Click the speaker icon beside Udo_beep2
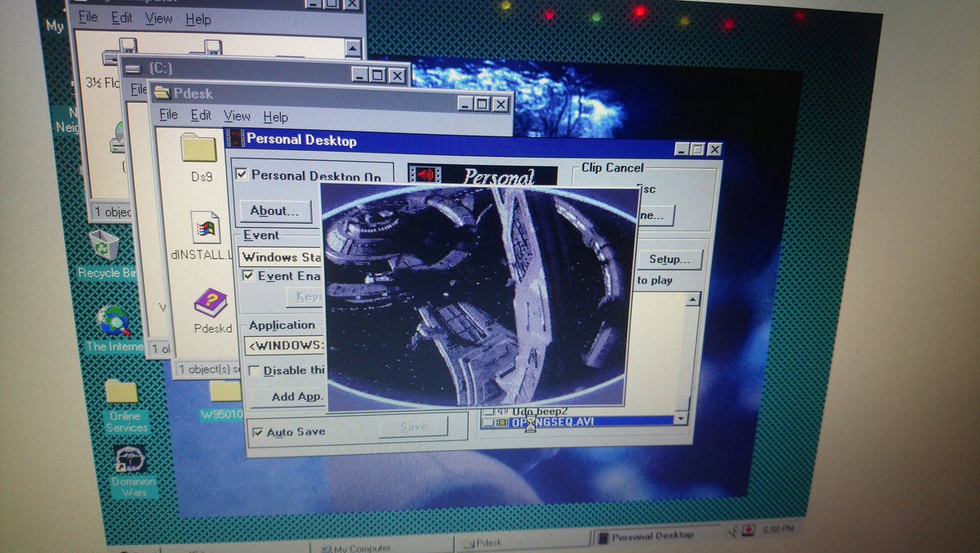Screen dimensions: 980x553 coord(503,410)
